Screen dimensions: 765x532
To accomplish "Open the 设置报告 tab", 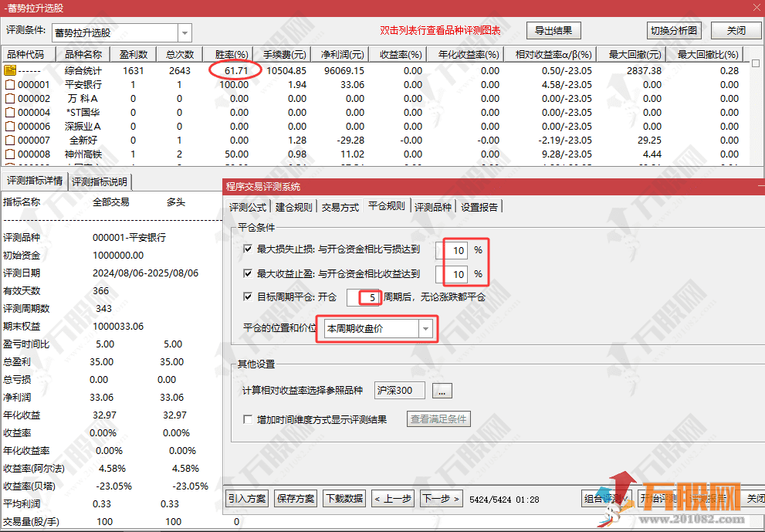I will pyautogui.click(x=479, y=207).
